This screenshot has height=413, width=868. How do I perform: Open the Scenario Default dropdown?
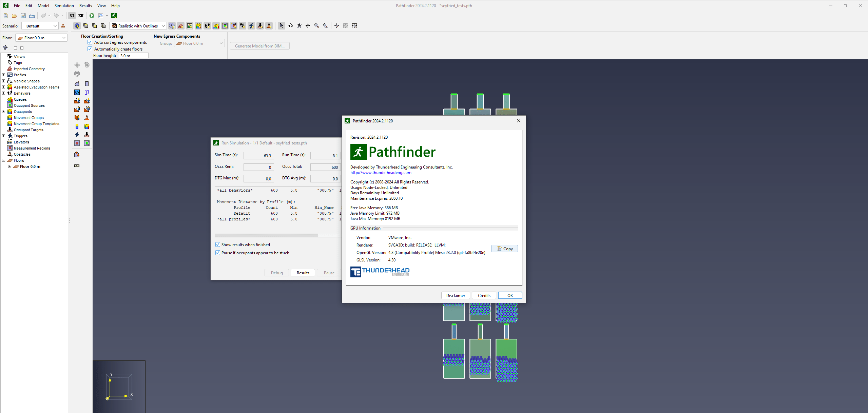click(40, 26)
